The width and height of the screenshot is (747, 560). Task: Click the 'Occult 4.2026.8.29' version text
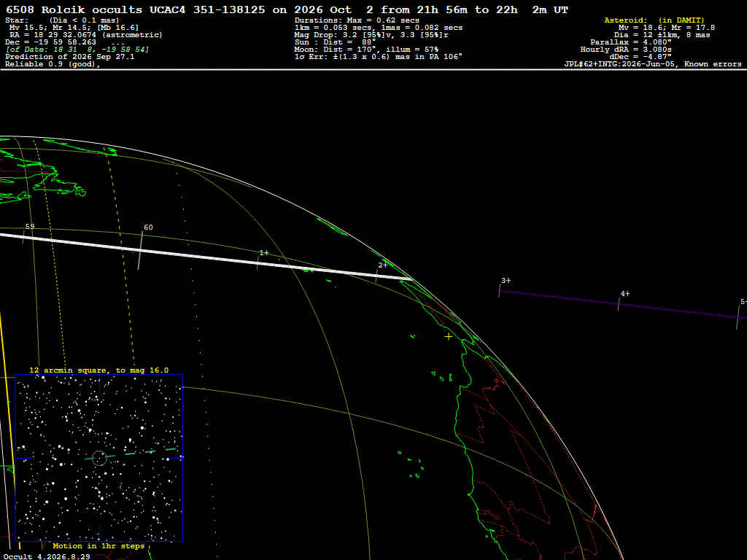pos(47,556)
